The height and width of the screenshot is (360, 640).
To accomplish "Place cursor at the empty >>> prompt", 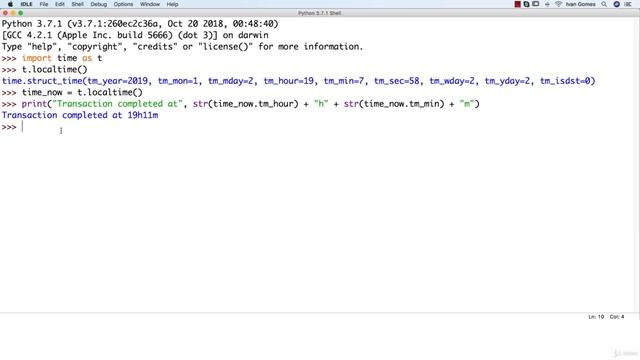I will tap(23, 127).
